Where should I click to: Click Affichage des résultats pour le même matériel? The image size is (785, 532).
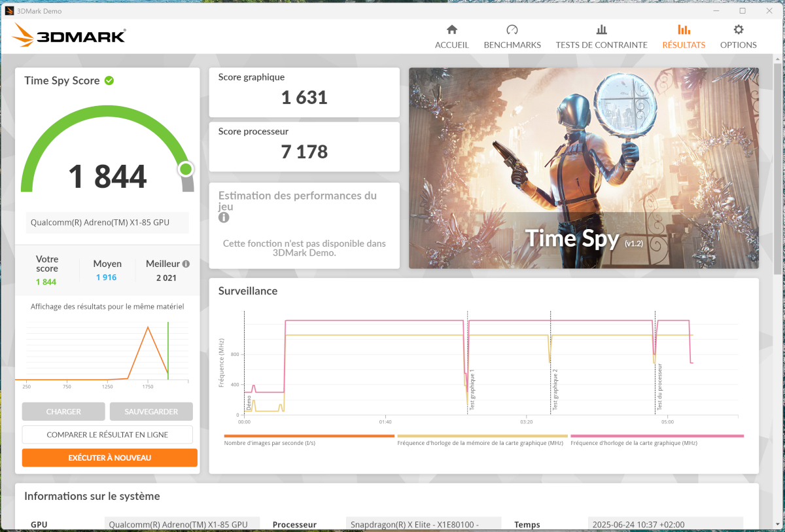coord(107,306)
